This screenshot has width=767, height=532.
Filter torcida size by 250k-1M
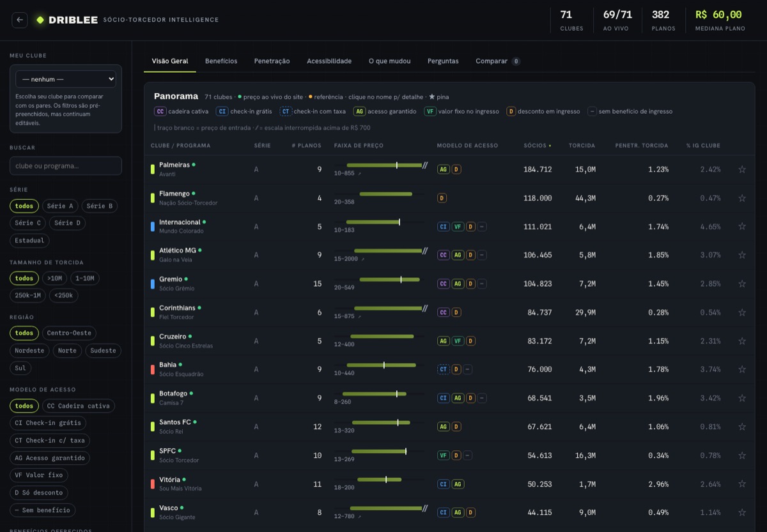27,295
